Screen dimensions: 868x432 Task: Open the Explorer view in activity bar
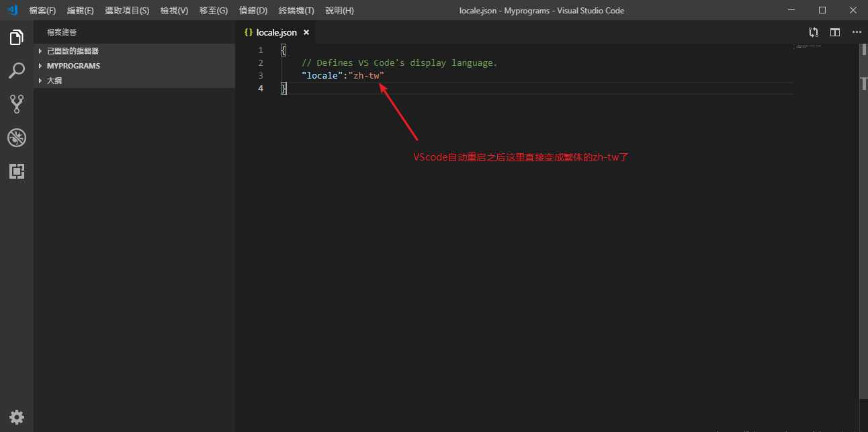pos(17,37)
